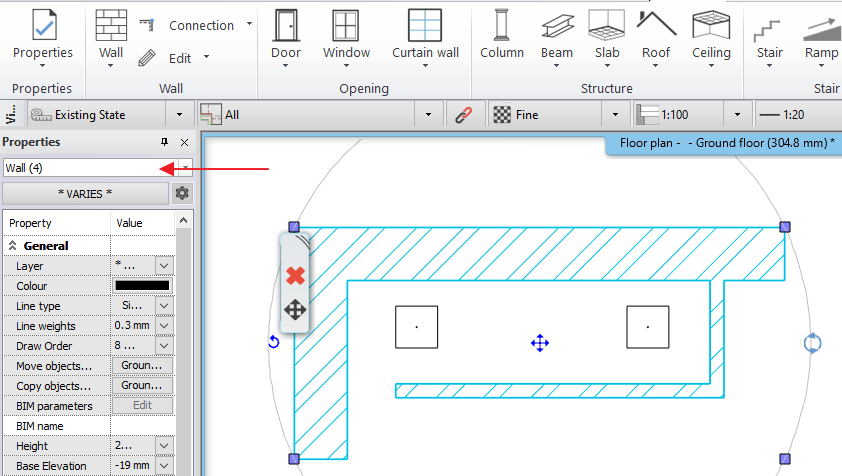Select the Ceiling tool
The image size is (842, 476).
[711, 39]
